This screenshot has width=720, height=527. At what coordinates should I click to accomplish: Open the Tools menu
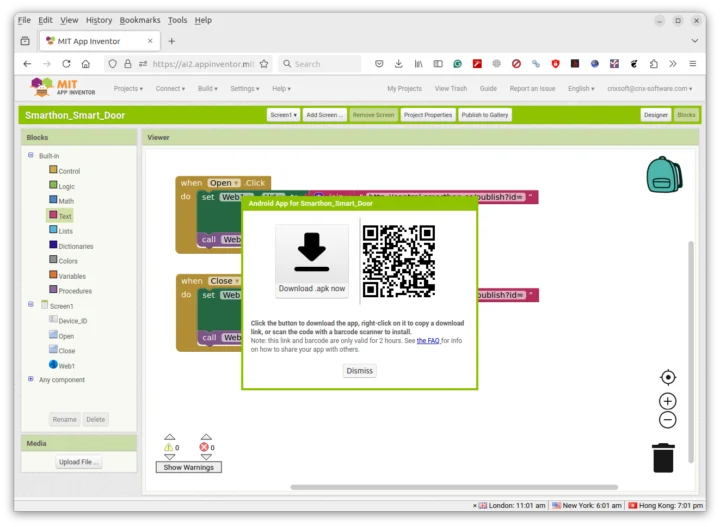coord(177,20)
